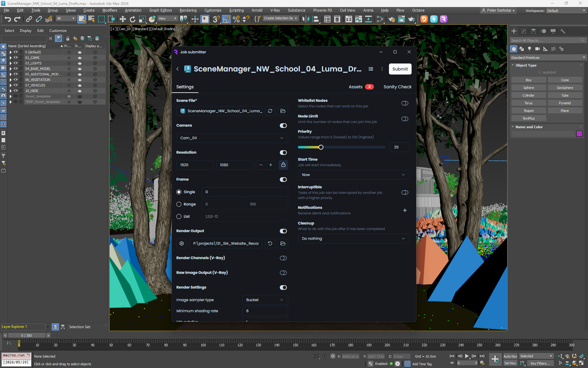
Task: Browse for scene file folder icon
Action: [283, 111]
